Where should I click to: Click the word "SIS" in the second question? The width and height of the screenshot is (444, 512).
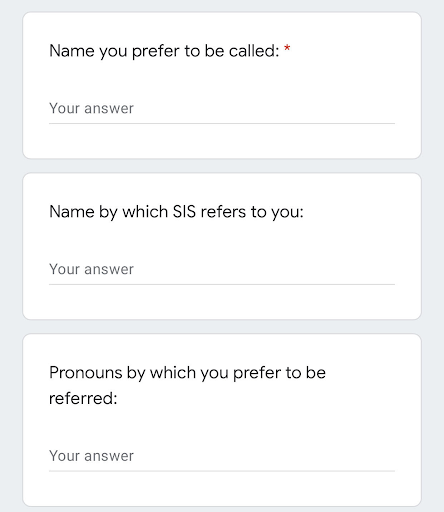point(184,212)
